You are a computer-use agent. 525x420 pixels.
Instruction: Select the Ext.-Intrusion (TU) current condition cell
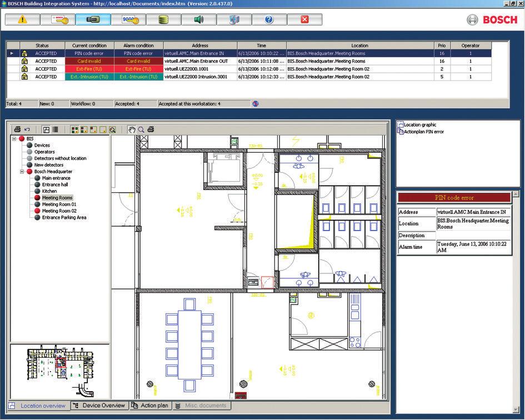(89, 77)
